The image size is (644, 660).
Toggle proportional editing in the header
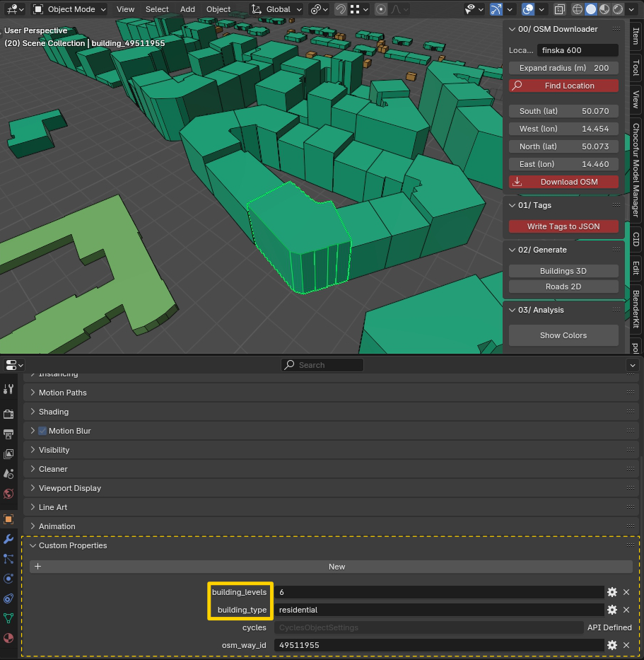381,9
